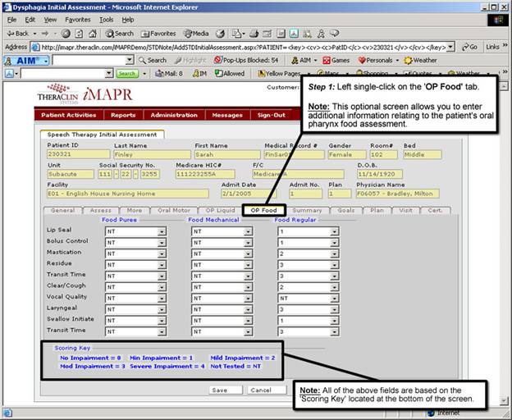Click the Forward arrow in IE toolbar

click(x=45, y=34)
